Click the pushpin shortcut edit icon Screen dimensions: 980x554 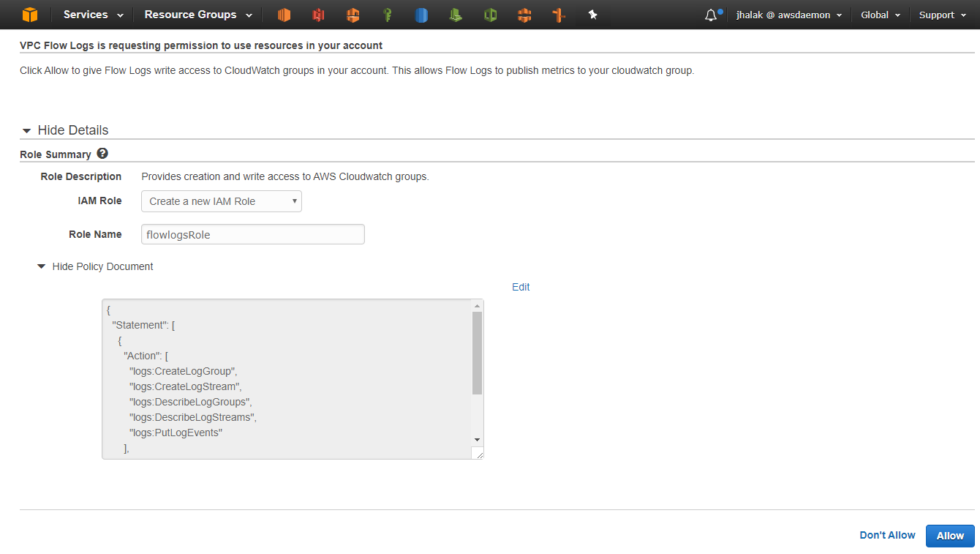(x=593, y=15)
